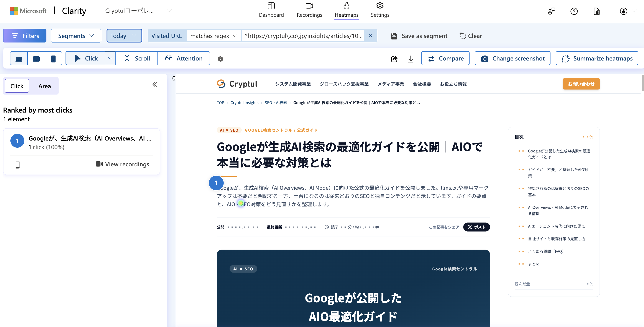The width and height of the screenshot is (644, 327).
Task: Click the Compare button
Action: 445,59
